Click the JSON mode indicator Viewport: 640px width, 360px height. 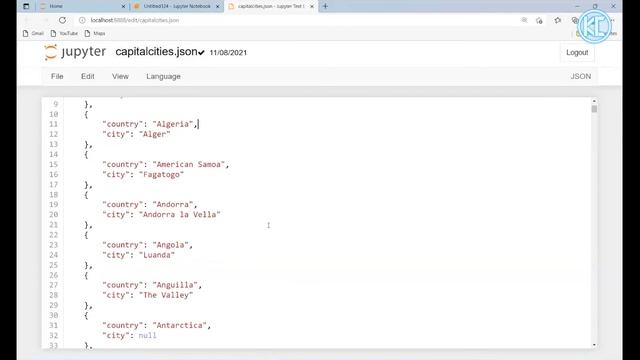(580, 76)
